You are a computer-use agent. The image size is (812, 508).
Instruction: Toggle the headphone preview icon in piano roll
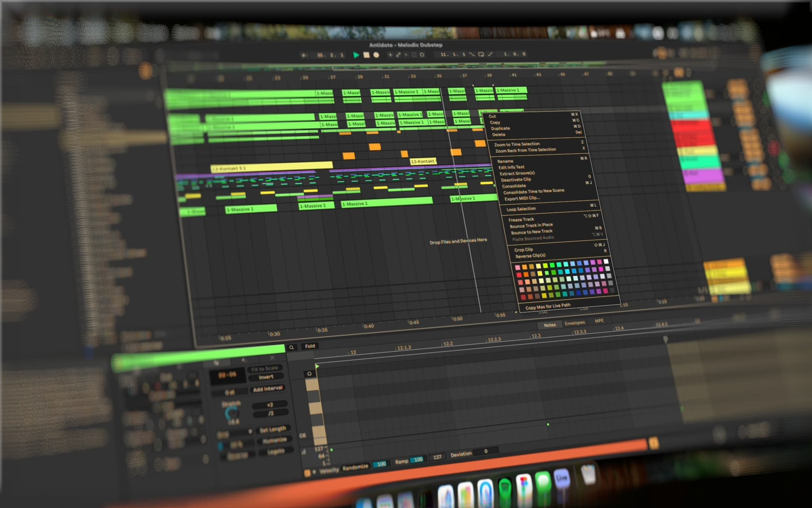coord(309,374)
